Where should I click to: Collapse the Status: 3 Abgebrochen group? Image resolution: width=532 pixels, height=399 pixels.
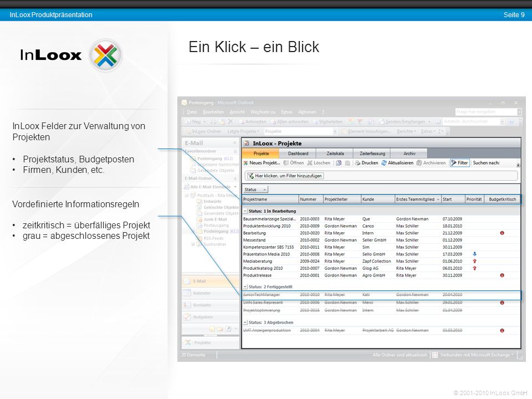(x=245, y=323)
